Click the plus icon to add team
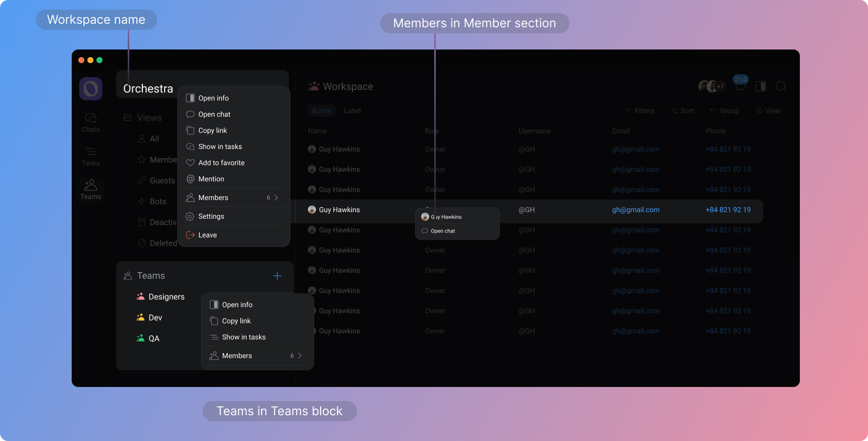 click(277, 276)
